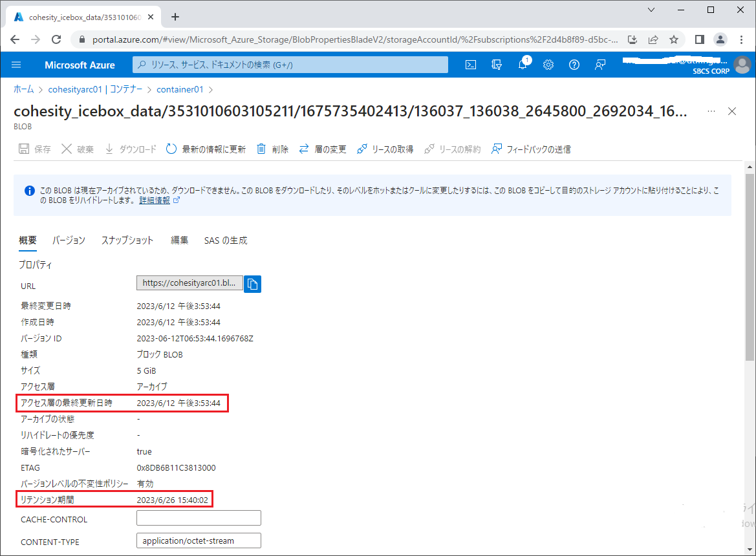The height and width of the screenshot is (556, 756).
Task: Open the account avatar menu
Action: coord(742,65)
